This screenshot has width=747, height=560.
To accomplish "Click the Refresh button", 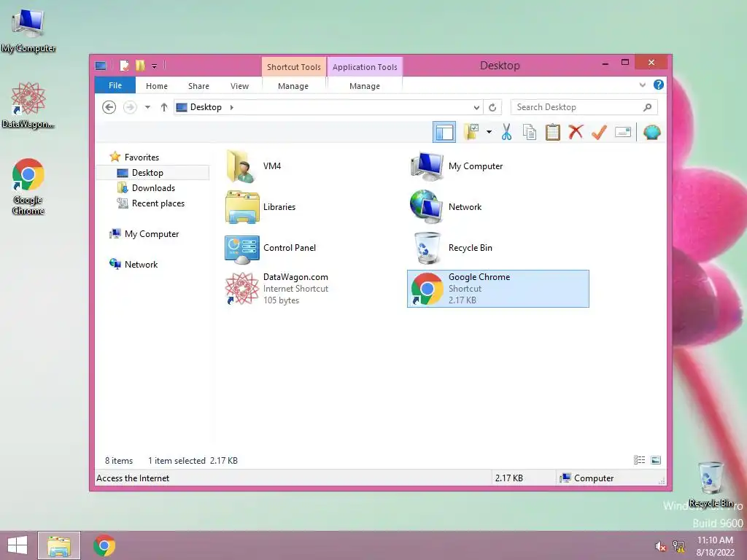I will 492,108.
